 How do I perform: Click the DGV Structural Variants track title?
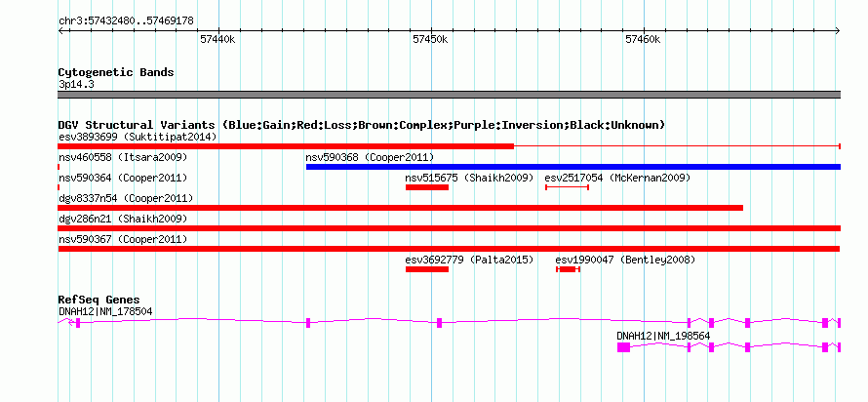tap(362, 125)
